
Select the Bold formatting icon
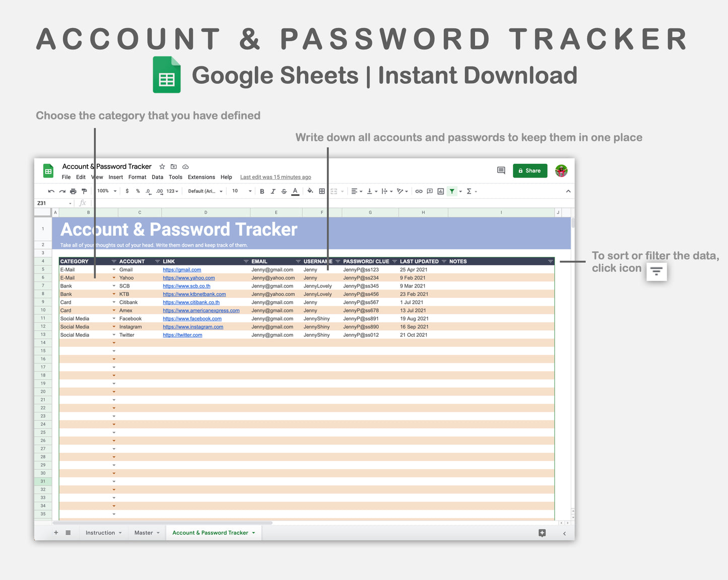(x=262, y=191)
